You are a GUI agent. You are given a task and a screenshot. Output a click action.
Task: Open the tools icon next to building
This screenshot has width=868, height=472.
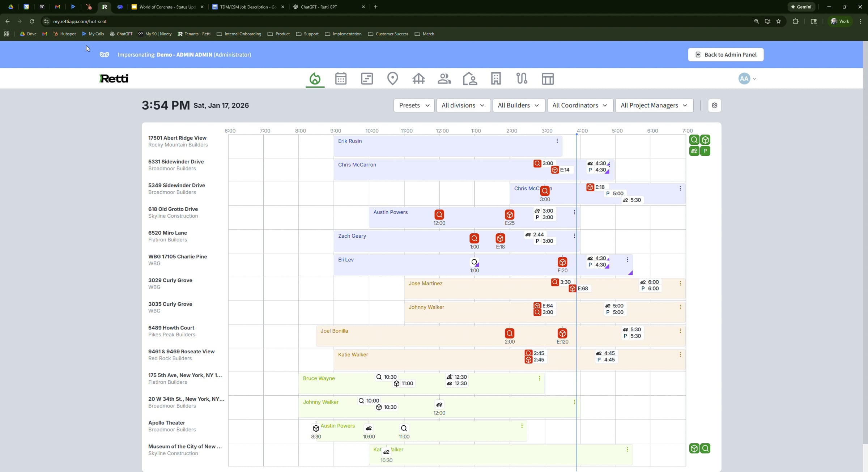[x=522, y=78]
